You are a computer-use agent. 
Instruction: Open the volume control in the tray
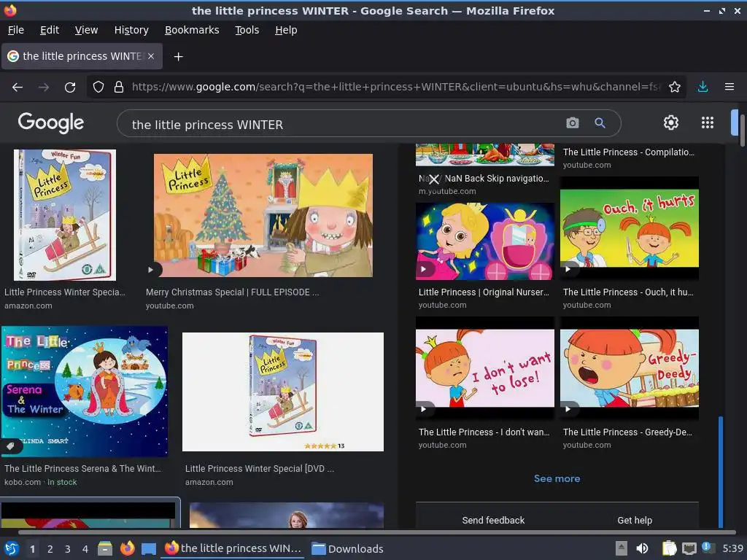(642, 548)
